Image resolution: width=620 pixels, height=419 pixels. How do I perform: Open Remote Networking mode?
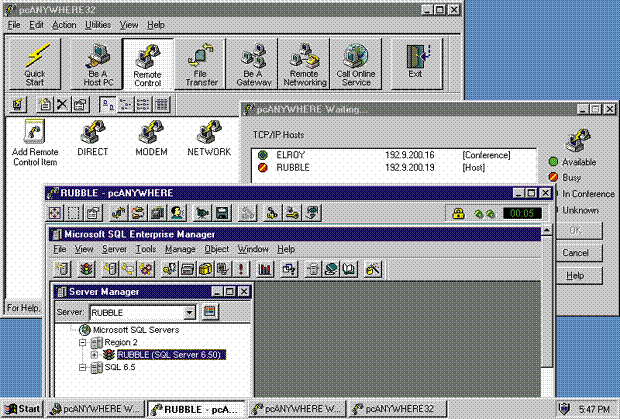click(x=304, y=64)
